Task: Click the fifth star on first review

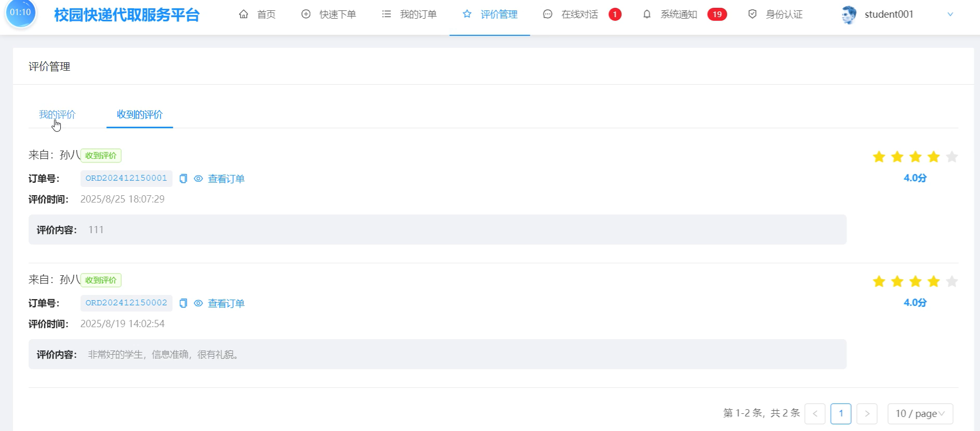Action: point(951,157)
